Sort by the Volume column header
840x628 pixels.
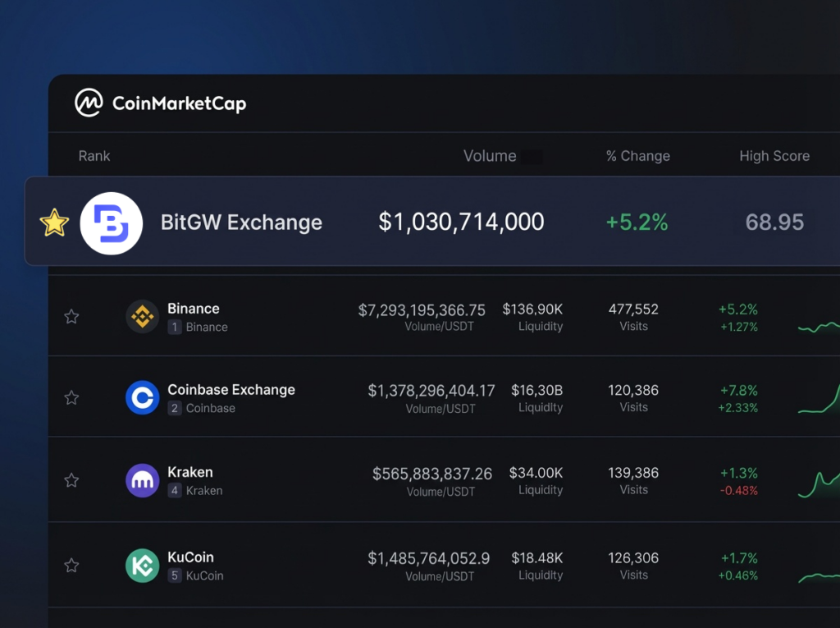(x=490, y=156)
